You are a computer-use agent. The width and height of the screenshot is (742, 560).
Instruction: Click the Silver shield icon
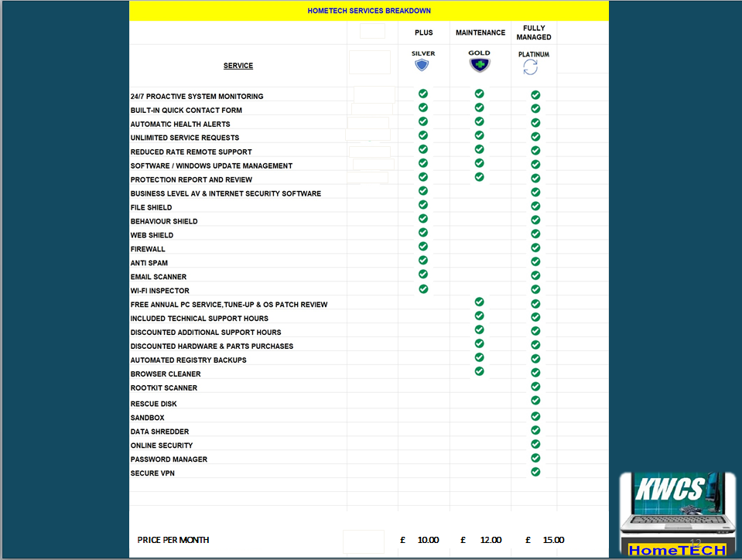click(x=422, y=66)
